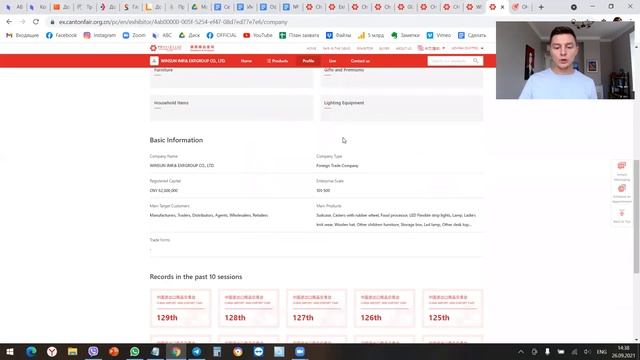Open the Household Items category card

[232, 108]
